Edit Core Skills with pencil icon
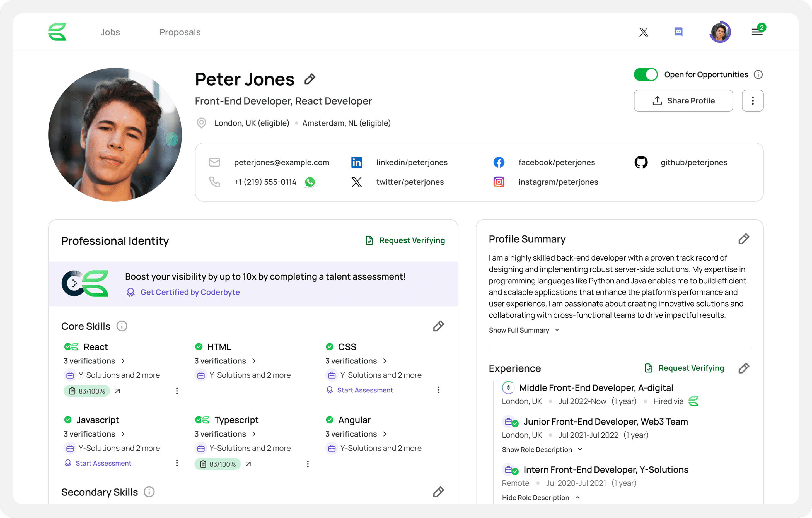The height and width of the screenshot is (518, 812). tap(438, 326)
